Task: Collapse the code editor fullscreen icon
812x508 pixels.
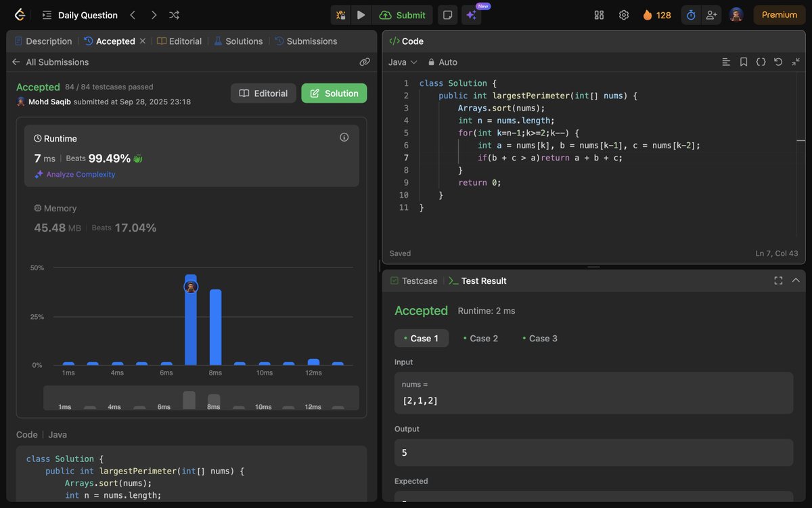Action: click(796, 62)
